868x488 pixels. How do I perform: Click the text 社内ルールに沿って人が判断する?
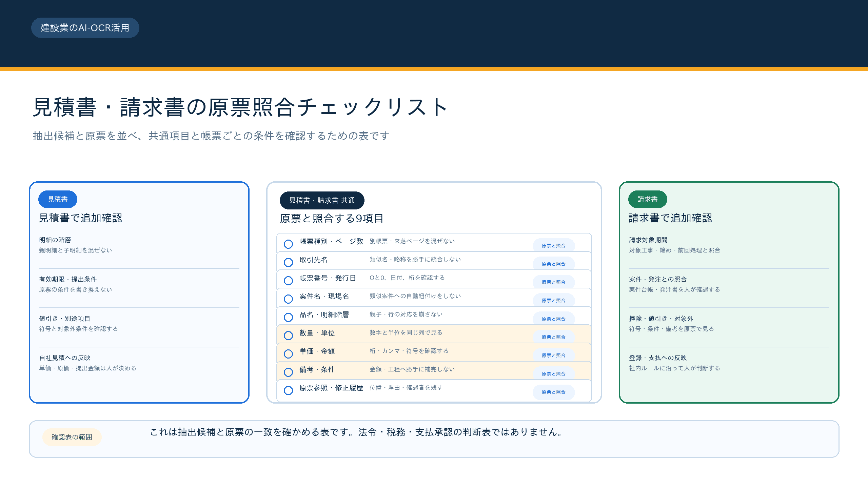pos(674,368)
